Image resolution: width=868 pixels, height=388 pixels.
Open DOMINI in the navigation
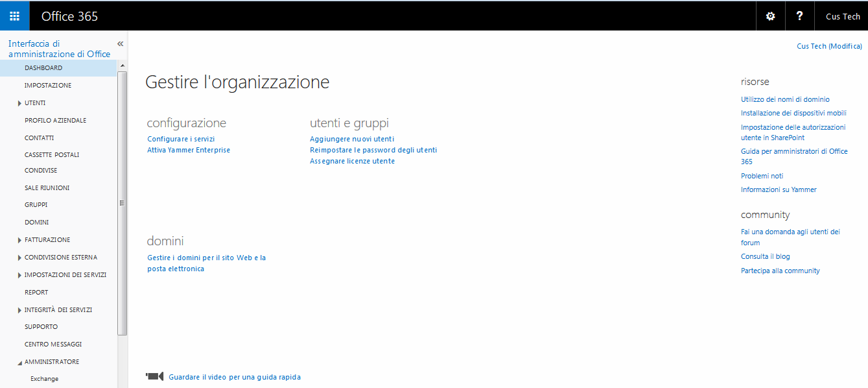(36, 223)
